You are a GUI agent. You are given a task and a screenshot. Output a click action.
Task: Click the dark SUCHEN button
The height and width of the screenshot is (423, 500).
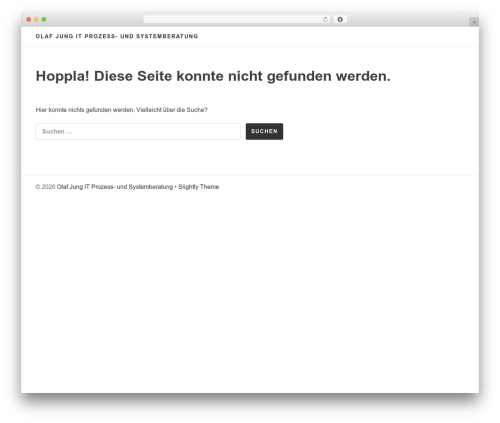[264, 131]
